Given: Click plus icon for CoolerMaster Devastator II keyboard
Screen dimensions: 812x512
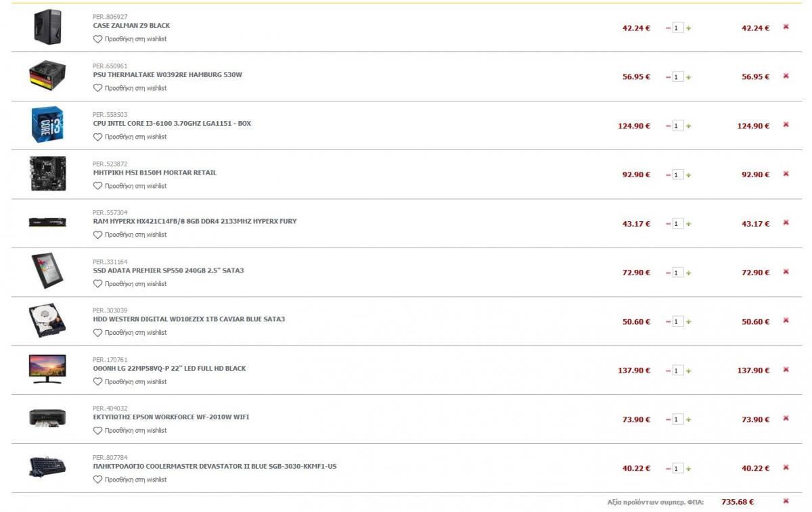Looking at the screenshot, I should [x=689, y=469].
